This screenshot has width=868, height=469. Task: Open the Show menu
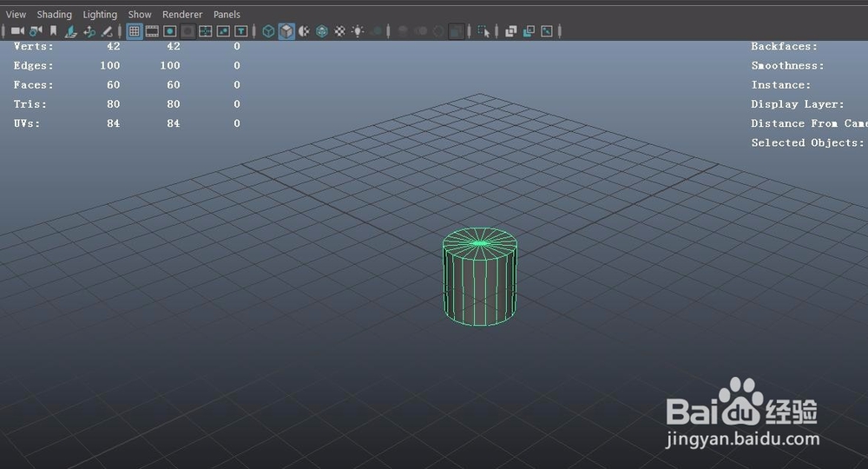tap(140, 15)
